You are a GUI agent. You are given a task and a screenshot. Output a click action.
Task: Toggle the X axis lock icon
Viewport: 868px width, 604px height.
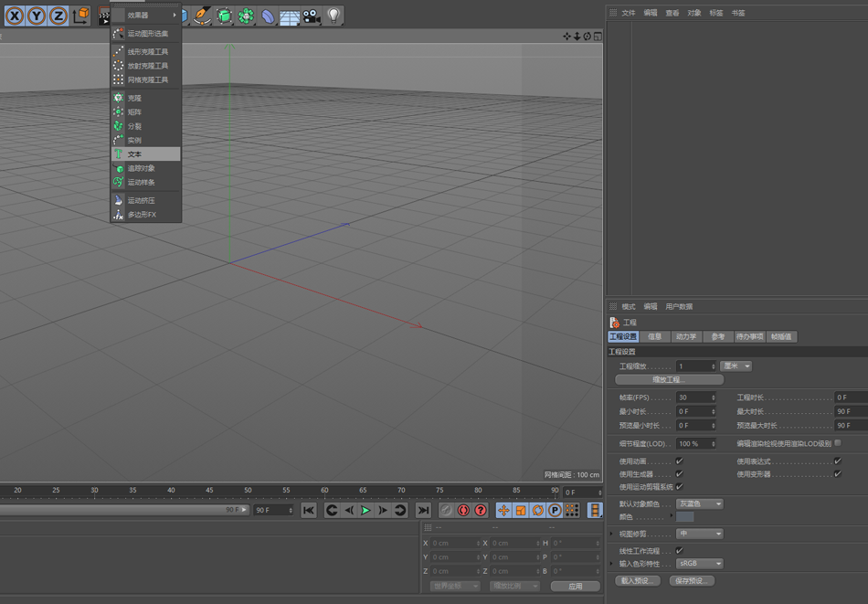15,16
